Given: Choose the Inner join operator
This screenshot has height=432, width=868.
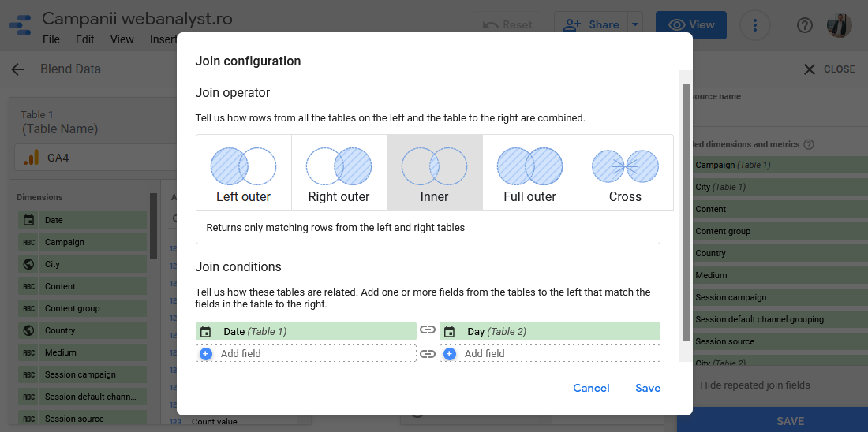Looking at the screenshot, I should tap(435, 173).
